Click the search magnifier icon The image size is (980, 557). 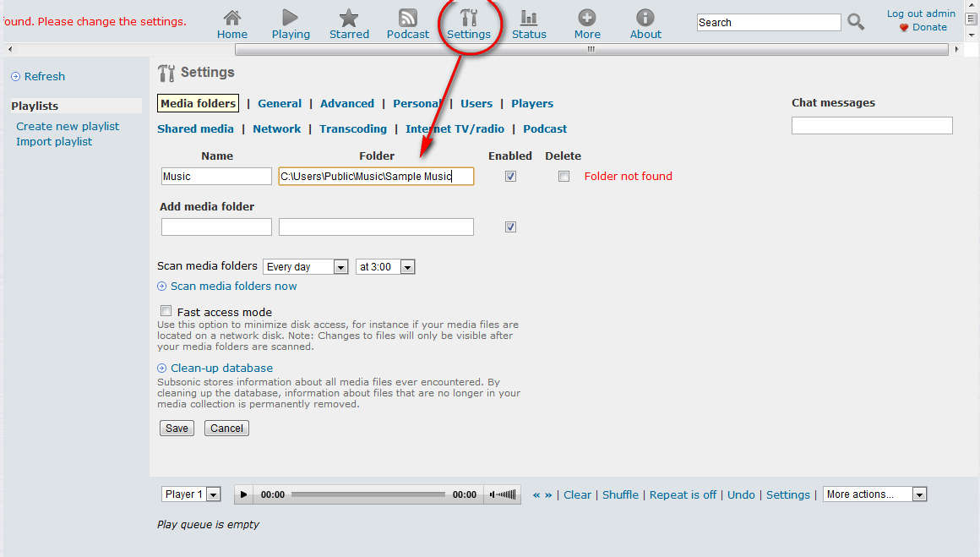coord(856,22)
